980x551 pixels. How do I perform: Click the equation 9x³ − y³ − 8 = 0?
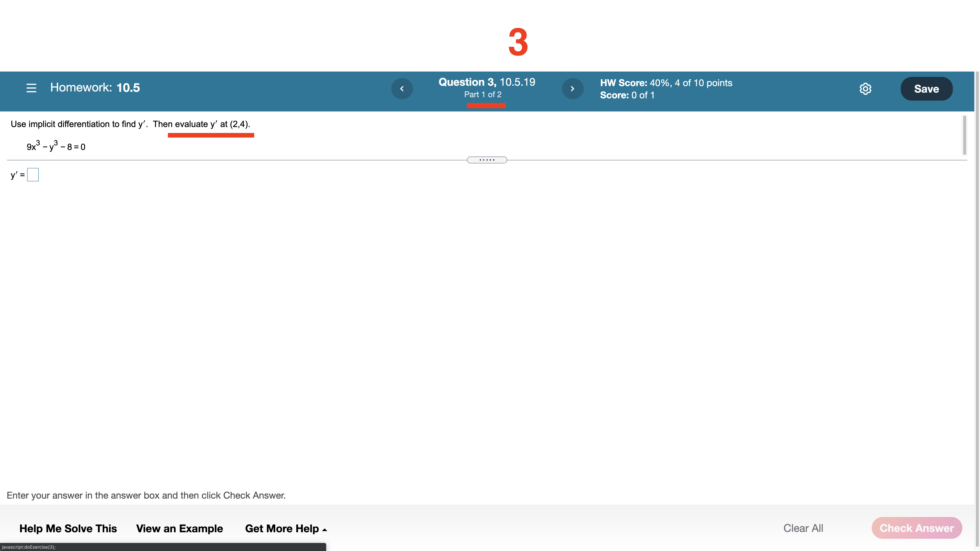[x=56, y=147]
